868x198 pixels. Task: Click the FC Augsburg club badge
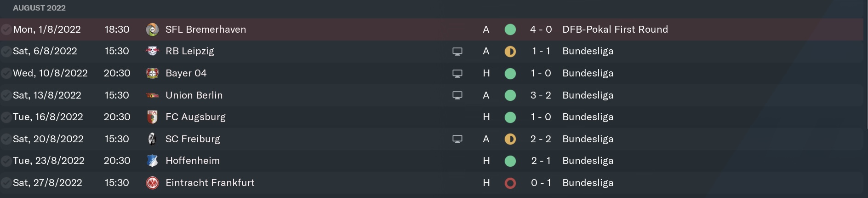pyautogui.click(x=152, y=117)
